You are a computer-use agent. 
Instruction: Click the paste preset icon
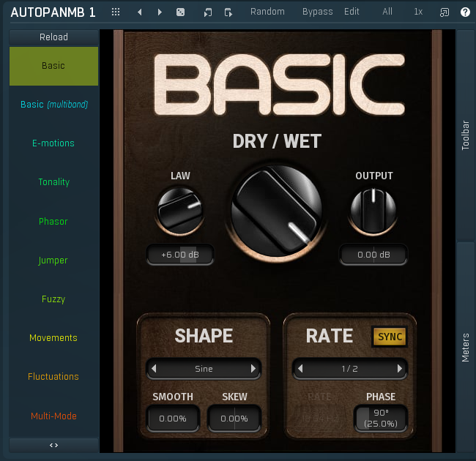click(228, 12)
